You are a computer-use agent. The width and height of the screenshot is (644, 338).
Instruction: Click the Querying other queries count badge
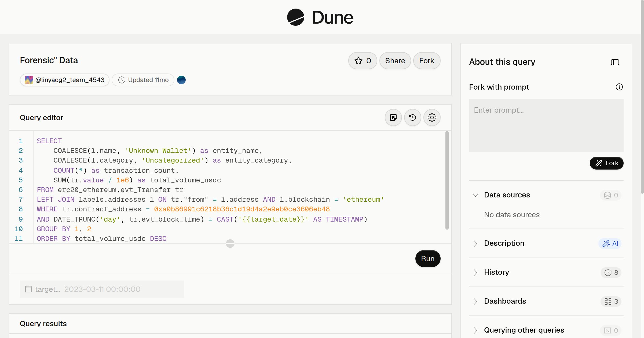(611, 330)
